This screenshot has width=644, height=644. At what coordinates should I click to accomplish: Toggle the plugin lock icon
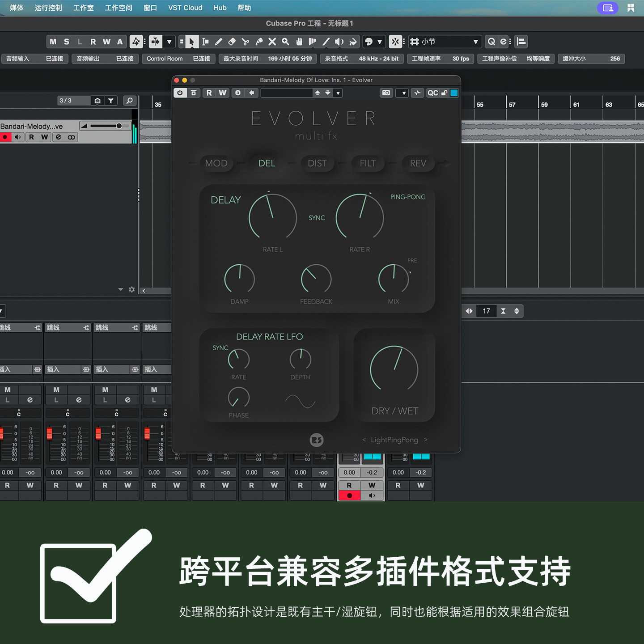444,93
